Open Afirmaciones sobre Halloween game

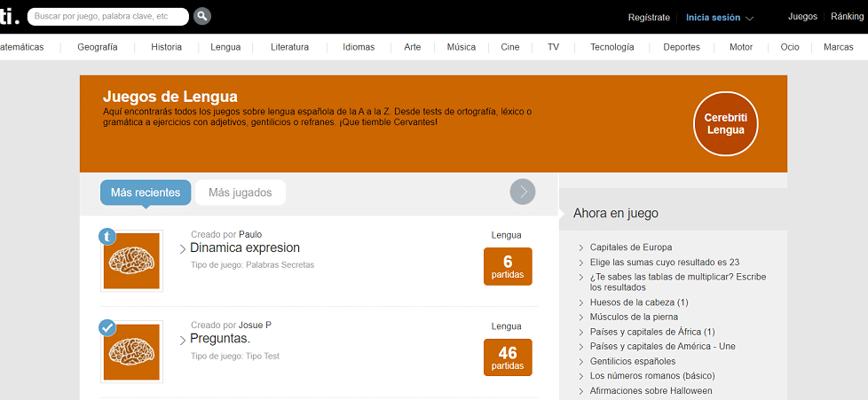pyautogui.click(x=651, y=390)
